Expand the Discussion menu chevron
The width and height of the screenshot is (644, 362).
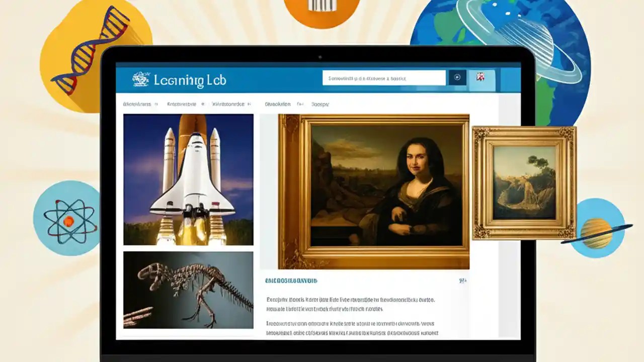300,104
